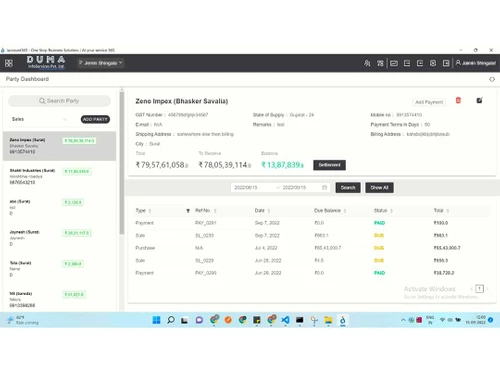Click the DUMA InfoServices logo
This screenshot has width=500, height=375.
(46, 62)
